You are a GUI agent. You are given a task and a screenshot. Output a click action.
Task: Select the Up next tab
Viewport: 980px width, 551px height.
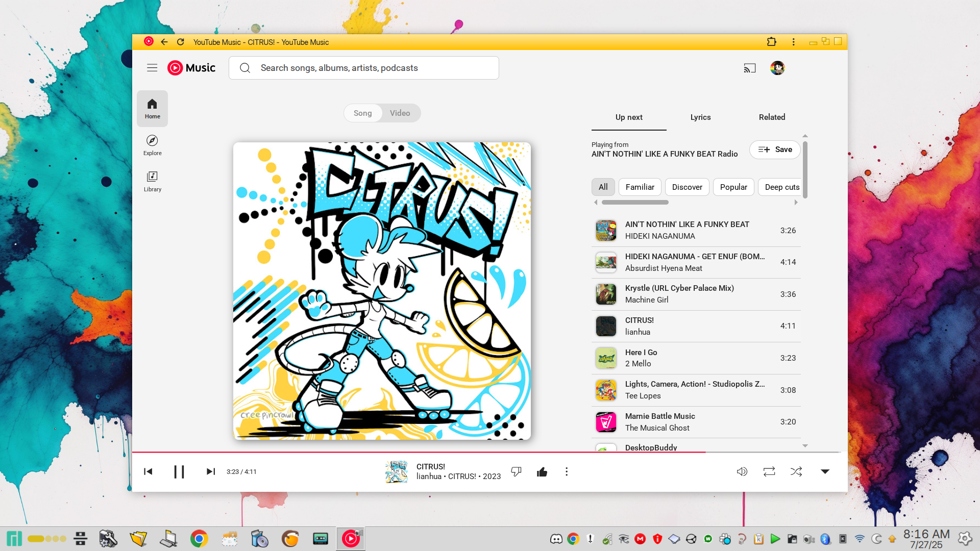point(629,117)
